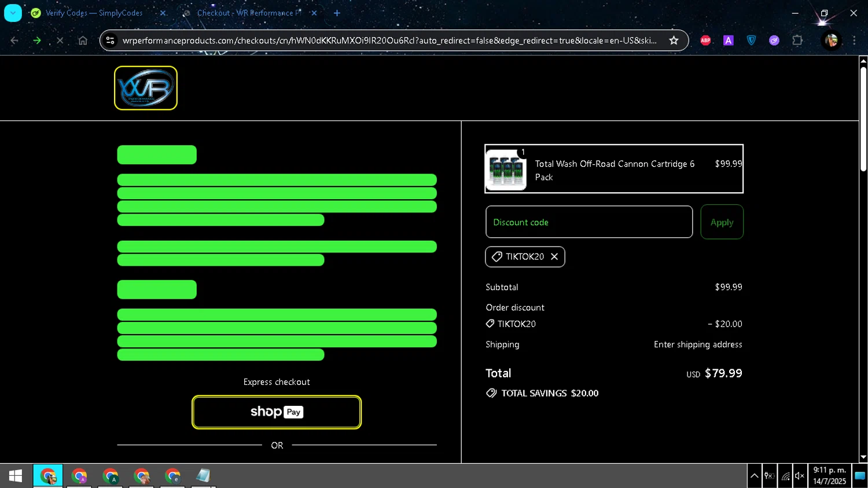Viewport: 868px width, 488px height.
Task: Stop loading the page
Action: [x=60, y=41]
